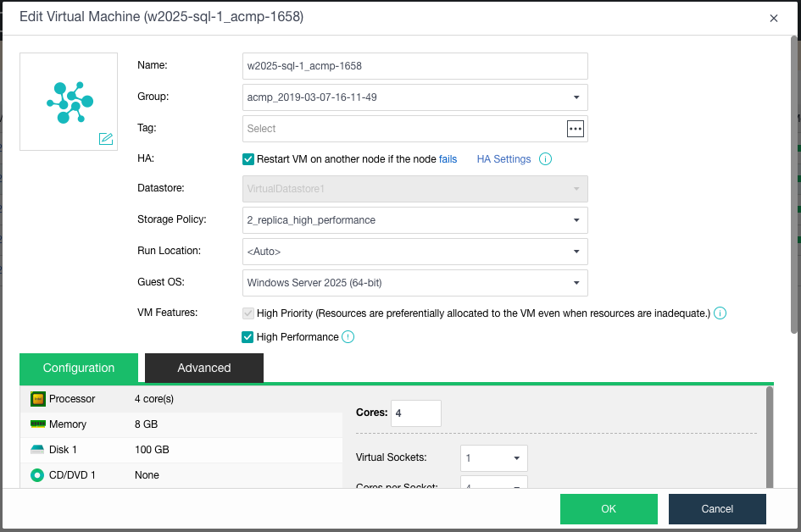Open the Storage Policy dropdown

576,220
